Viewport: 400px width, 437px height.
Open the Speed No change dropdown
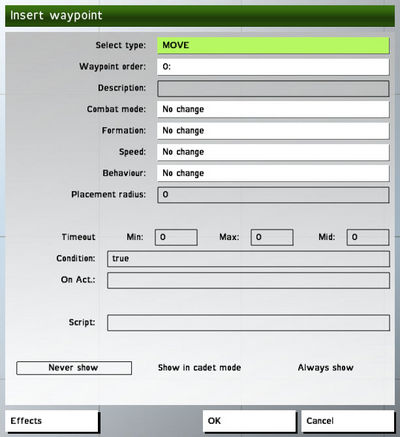(x=273, y=152)
